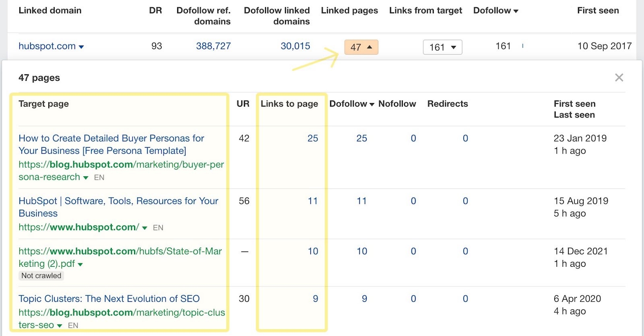Click the Links from target column header
The image size is (644, 336).
click(425, 10)
